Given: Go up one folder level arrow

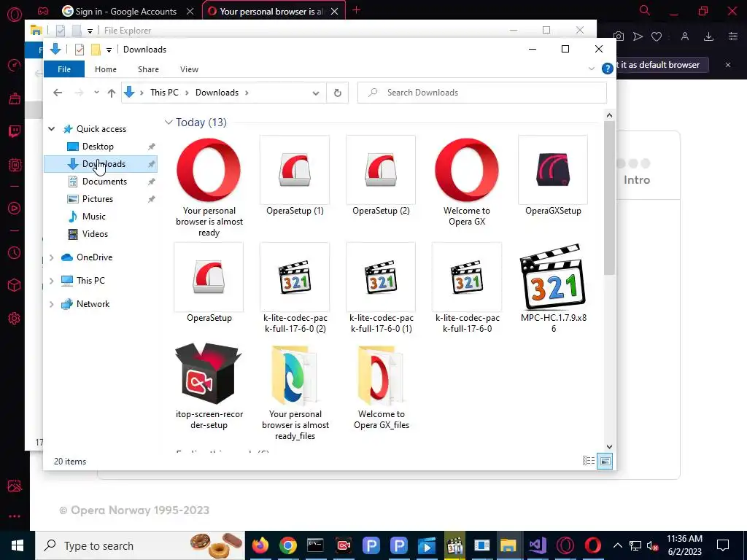Looking at the screenshot, I should (x=112, y=93).
